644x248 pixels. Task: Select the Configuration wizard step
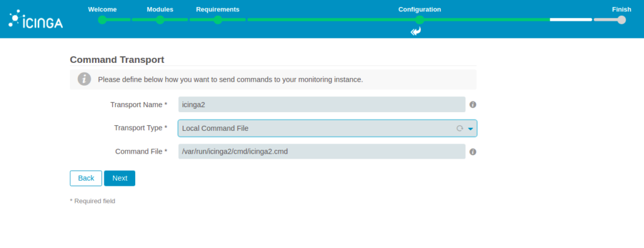click(x=419, y=20)
